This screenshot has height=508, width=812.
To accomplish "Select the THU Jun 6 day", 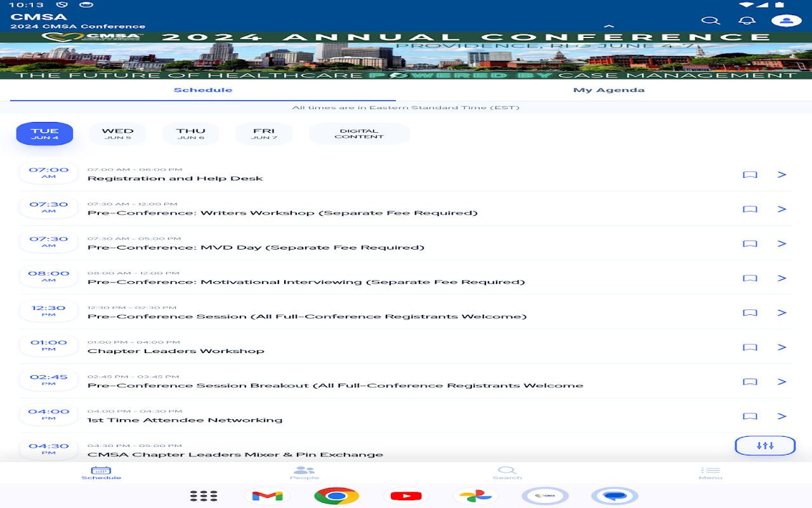I will [x=191, y=134].
